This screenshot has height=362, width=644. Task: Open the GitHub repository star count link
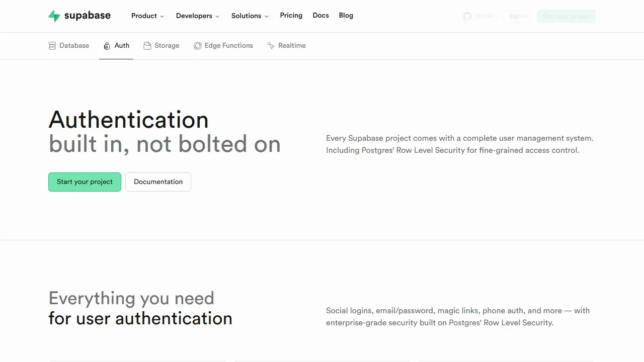[478, 16]
